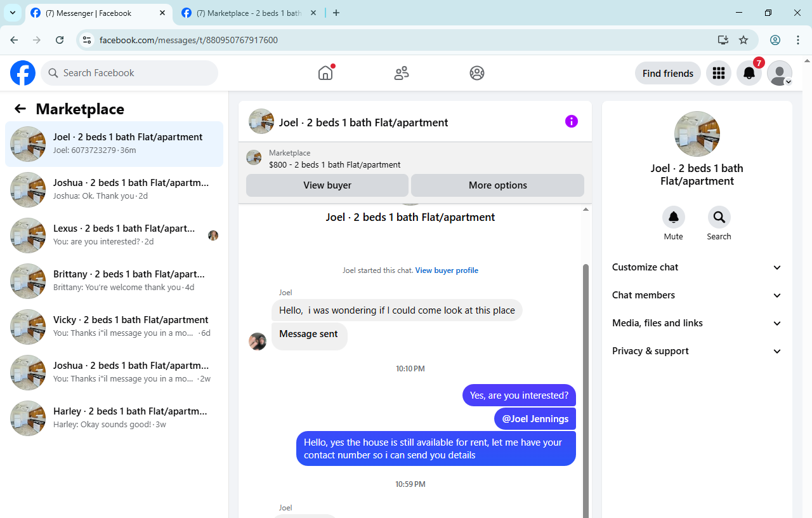Click the Hello, i was wondering message bubble
Screen dimensions: 812x518
click(397, 310)
